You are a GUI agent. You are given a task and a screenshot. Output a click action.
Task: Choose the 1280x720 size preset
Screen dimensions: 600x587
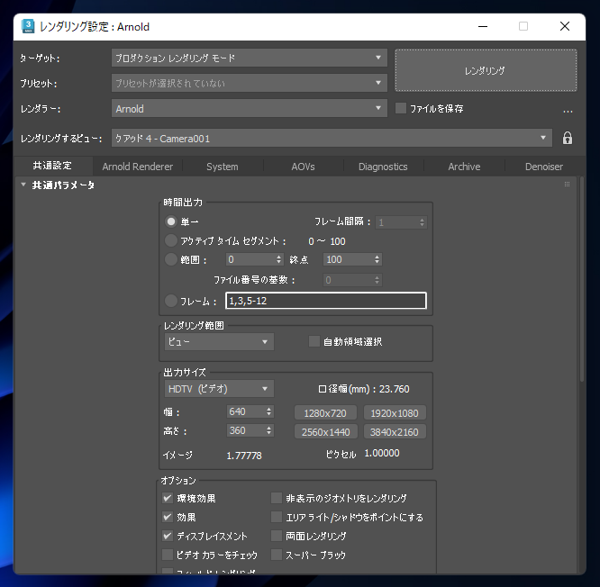[x=325, y=413]
